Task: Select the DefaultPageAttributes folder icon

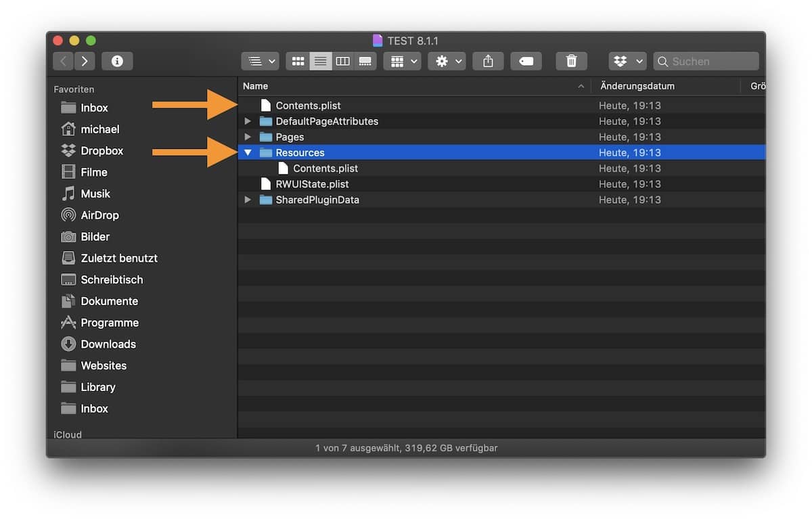Action: tap(266, 121)
